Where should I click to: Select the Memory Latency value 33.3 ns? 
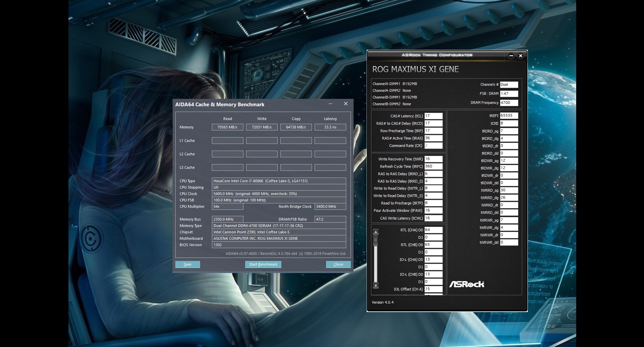pyautogui.click(x=330, y=127)
